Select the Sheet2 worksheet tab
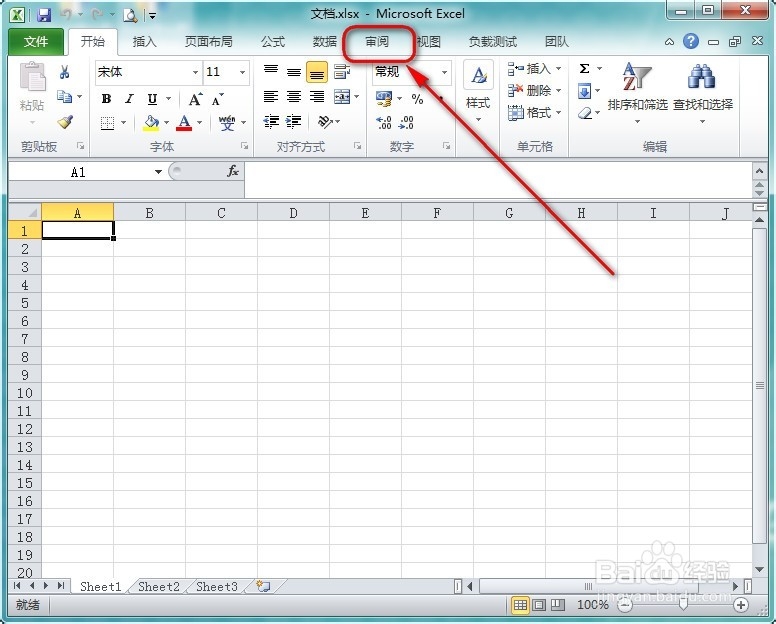The image size is (776, 624). point(158,586)
